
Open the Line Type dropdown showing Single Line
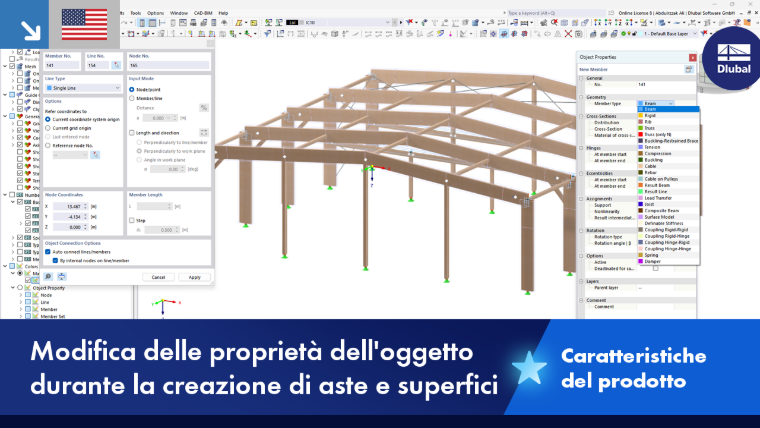(x=82, y=88)
